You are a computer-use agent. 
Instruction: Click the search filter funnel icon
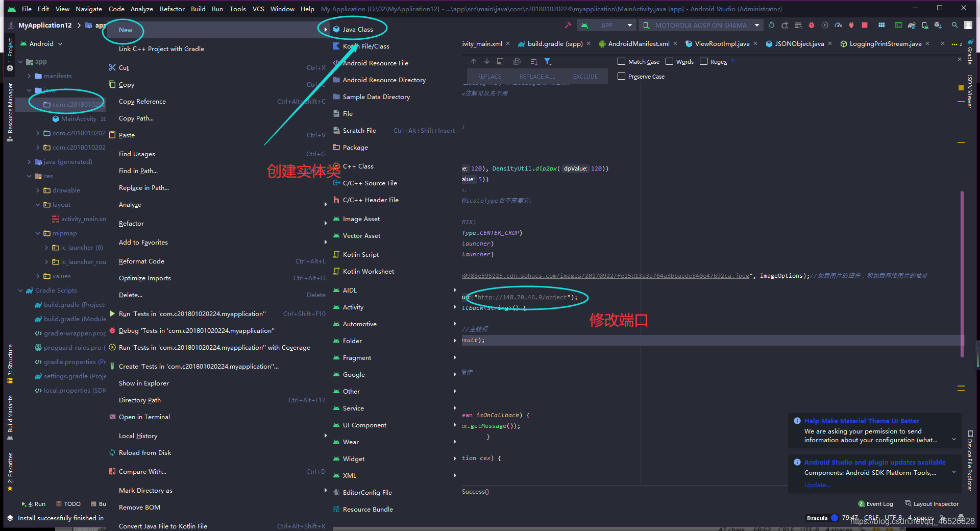click(x=548, y=61)
